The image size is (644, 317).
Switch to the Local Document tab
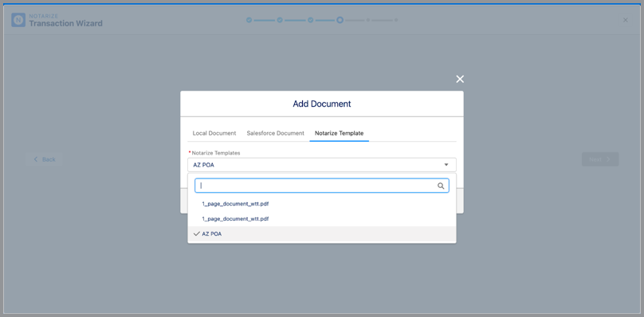click(214, 133)
